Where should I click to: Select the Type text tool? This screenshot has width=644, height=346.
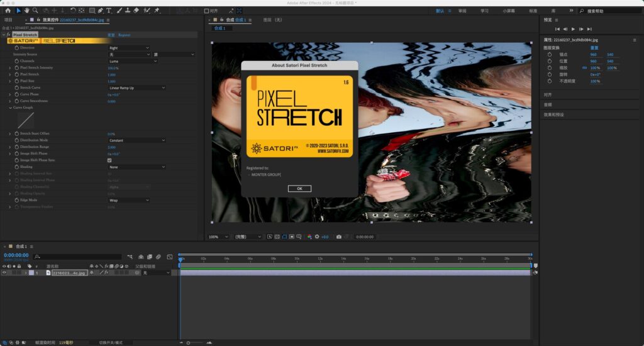109,11
